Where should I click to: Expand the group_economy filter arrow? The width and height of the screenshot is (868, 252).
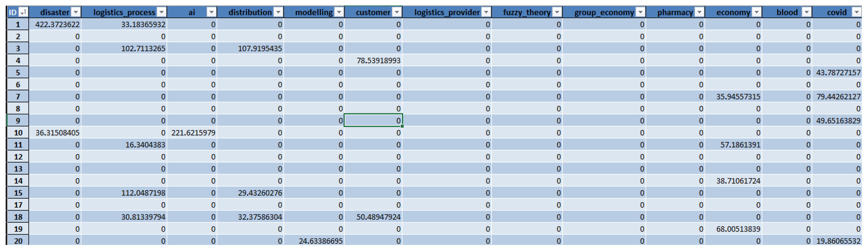(640, 13)
